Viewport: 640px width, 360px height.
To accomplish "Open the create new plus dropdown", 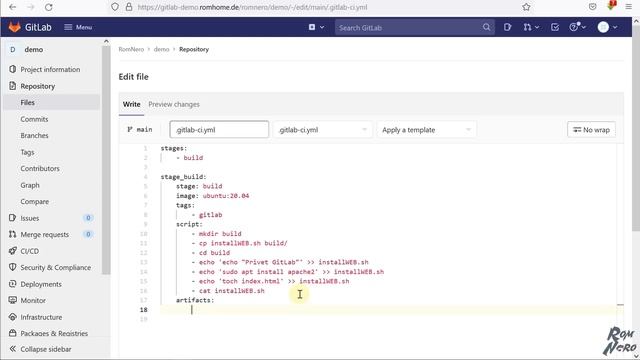I will click(316, 27).
